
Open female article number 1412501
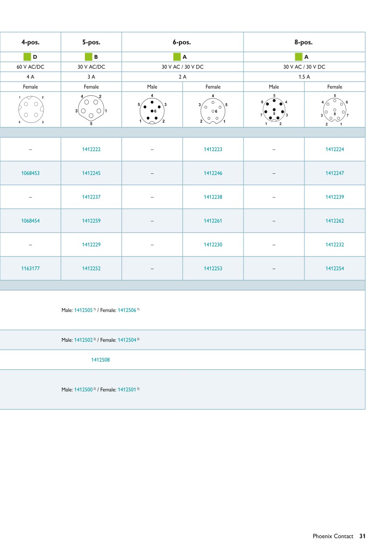[127, 390]
